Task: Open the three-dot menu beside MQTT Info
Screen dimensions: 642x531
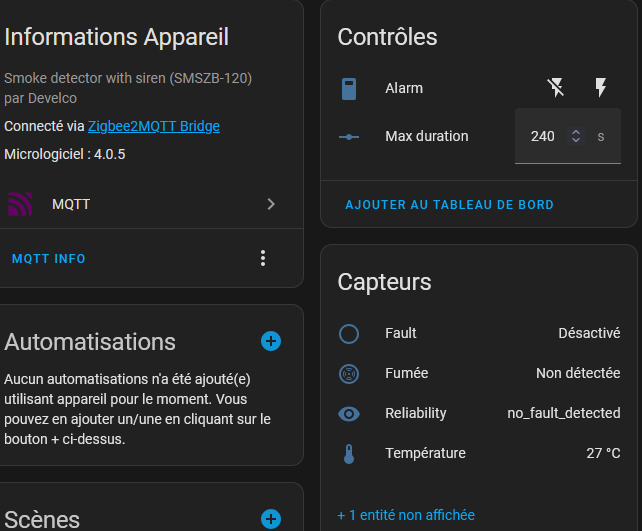Action: coord(263,258)
